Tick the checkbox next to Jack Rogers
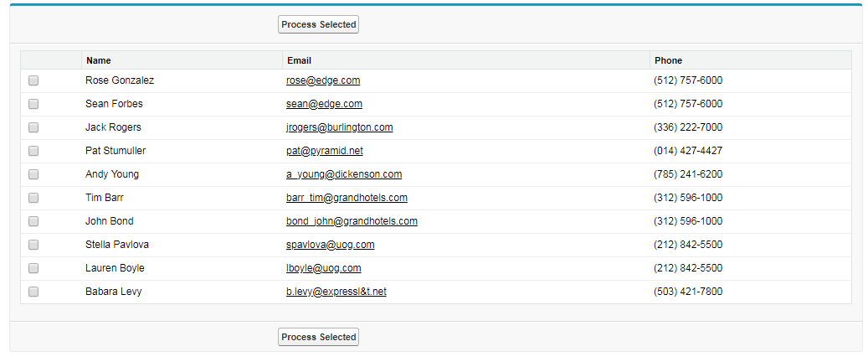Screen dimensions: 868x362 coord(33,128)
